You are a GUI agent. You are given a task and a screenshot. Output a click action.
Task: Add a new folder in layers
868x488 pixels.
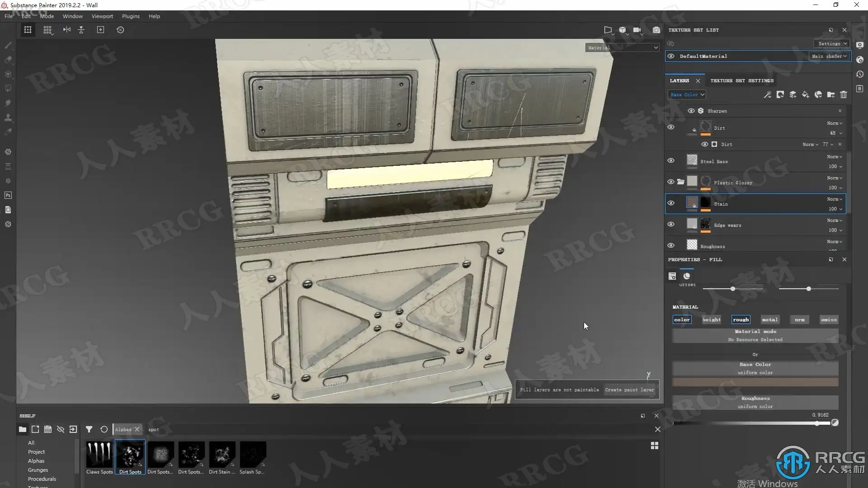(x=830, y=94)
